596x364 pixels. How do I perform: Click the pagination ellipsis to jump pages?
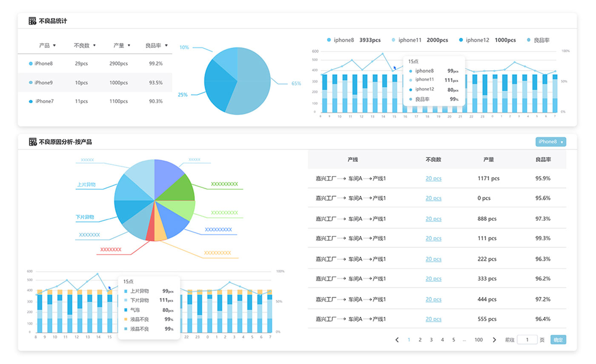(x=464, y=340)
